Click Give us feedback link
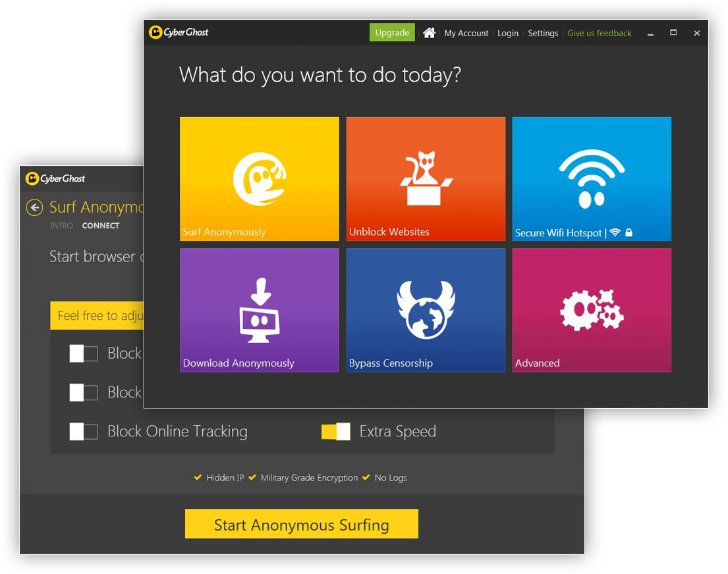The height and width of the screenshot is (574, 728). pos(600,34)
